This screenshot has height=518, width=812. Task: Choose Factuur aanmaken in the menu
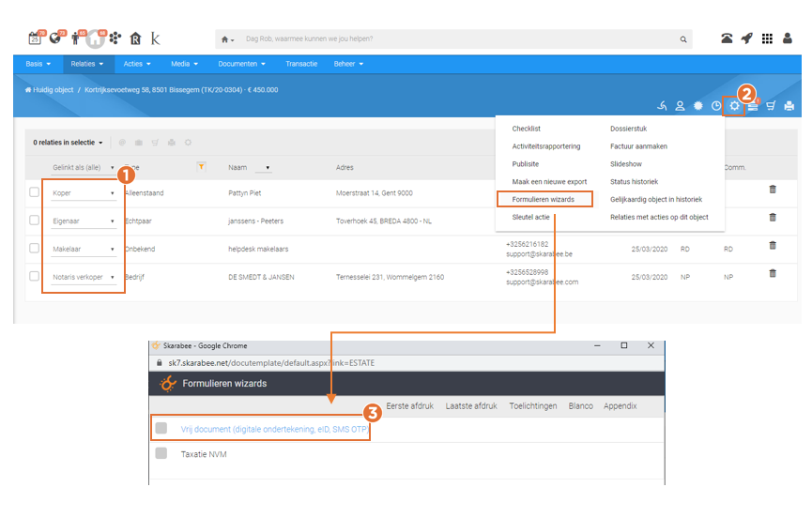point(638,146)
